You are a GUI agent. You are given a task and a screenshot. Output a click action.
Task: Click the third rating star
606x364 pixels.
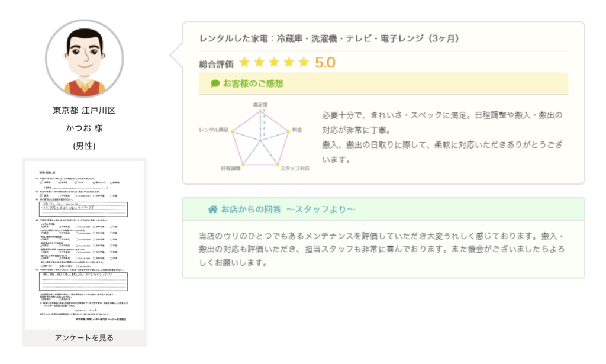click(x=274, y=62)
